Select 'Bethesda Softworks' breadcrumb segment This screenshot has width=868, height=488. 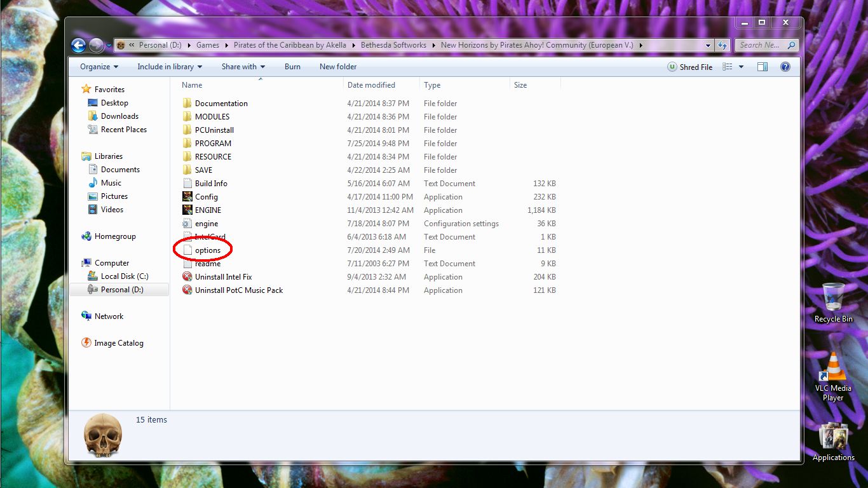click(x=393, y=45)
